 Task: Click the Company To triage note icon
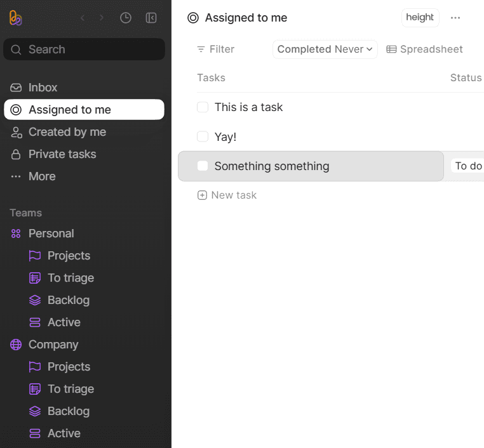(35, 389)
